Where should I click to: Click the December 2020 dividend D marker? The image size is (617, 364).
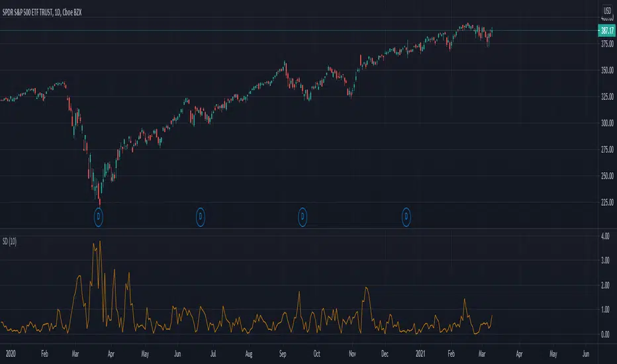click(406, 217)
